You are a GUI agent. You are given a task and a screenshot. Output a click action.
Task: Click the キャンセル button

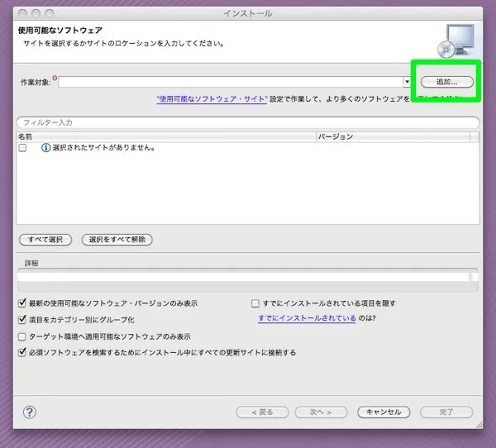coord(384,412)
